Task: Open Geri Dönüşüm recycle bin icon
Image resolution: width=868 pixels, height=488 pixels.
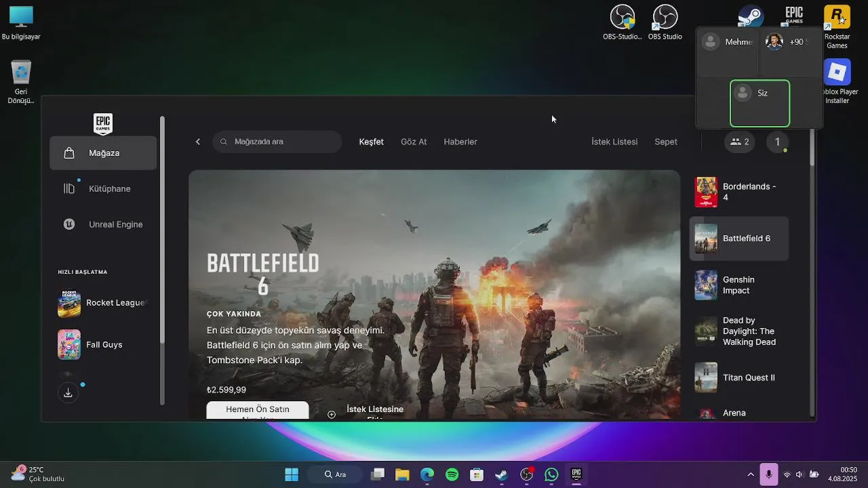Action: click(x=21, y=82)
